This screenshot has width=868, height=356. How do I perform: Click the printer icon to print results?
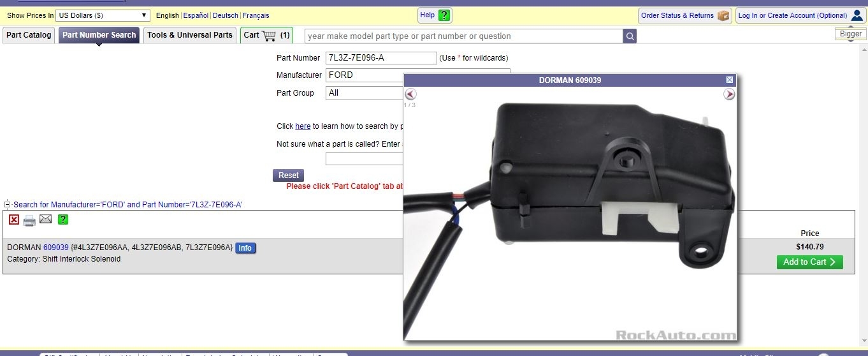click(29, 221)
